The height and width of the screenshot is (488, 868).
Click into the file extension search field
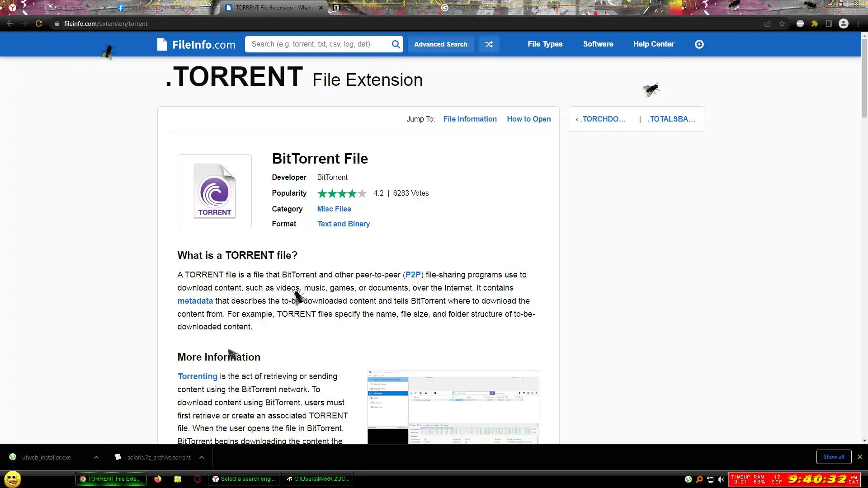click(316, 44)
